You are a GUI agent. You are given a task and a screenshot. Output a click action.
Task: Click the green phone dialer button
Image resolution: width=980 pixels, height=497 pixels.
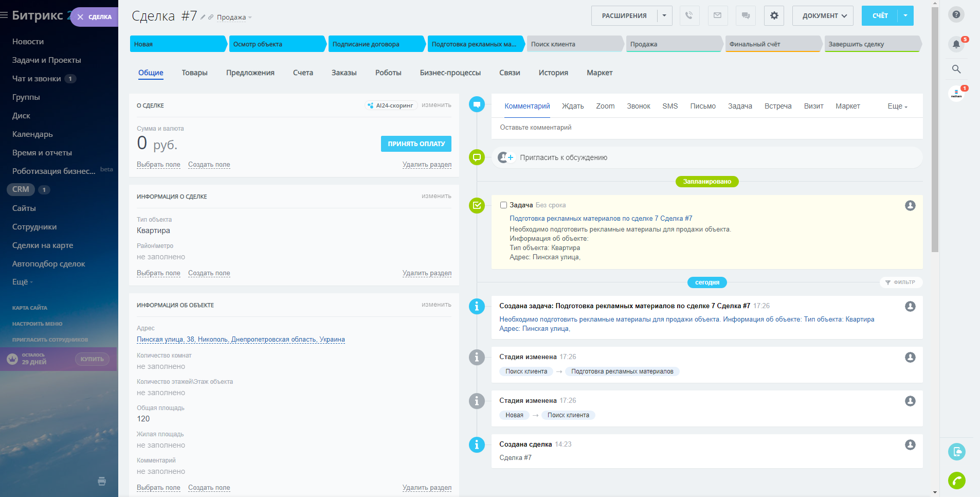tap(956, 481)
